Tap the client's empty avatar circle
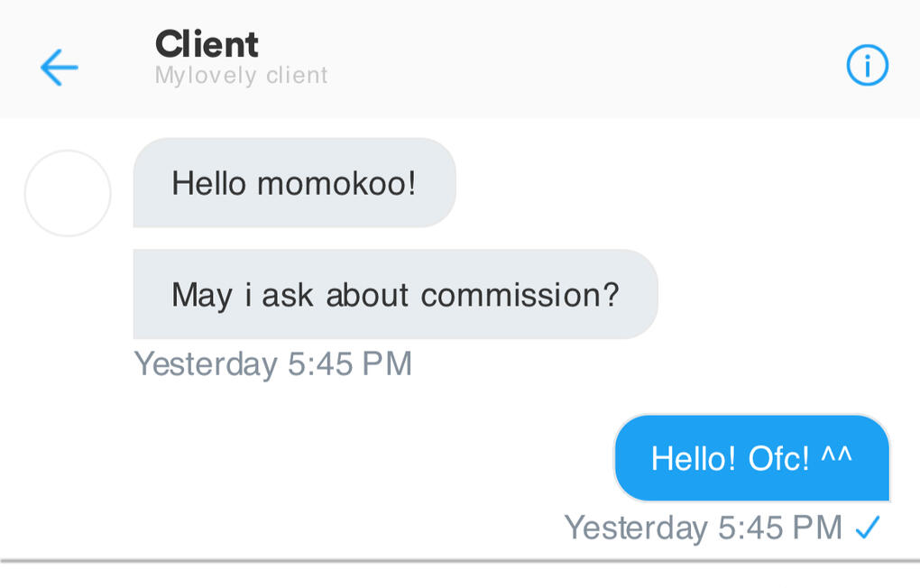The height and width of the screenshot is (588, 920). click(x=68, y=193)
